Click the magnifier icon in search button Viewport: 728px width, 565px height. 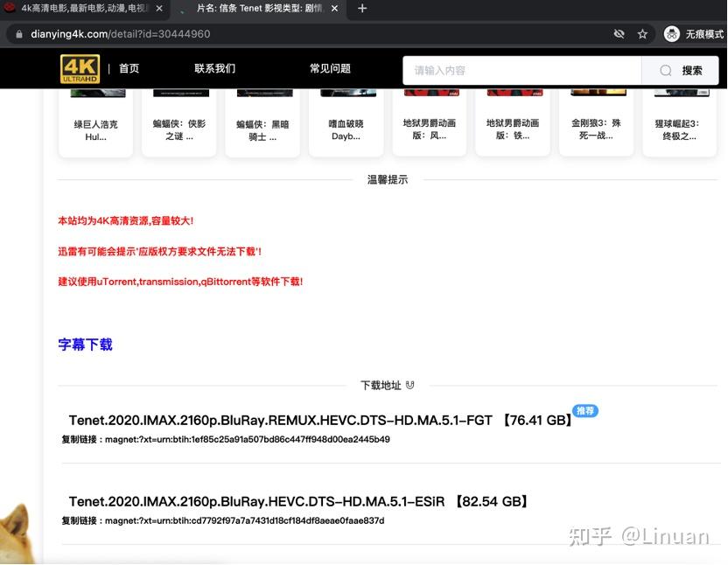pyautogui.click(x=666, y=70)
